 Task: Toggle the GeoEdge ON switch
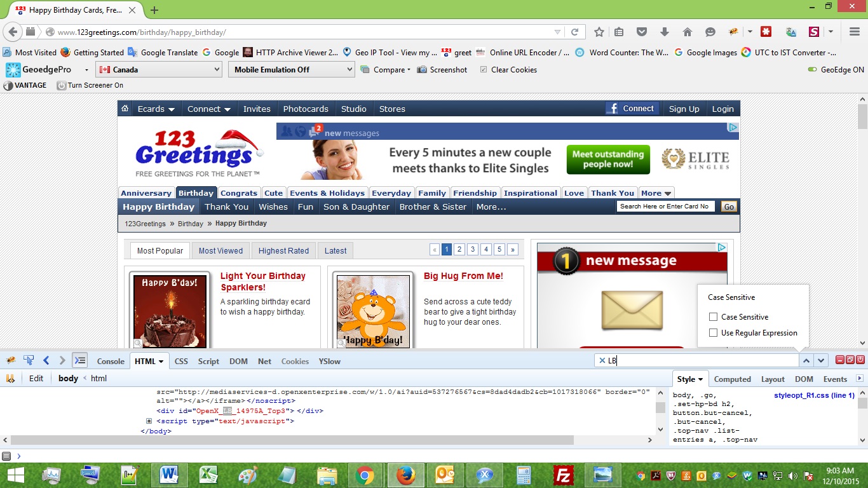pyautogui.click(x=812, y=70)
